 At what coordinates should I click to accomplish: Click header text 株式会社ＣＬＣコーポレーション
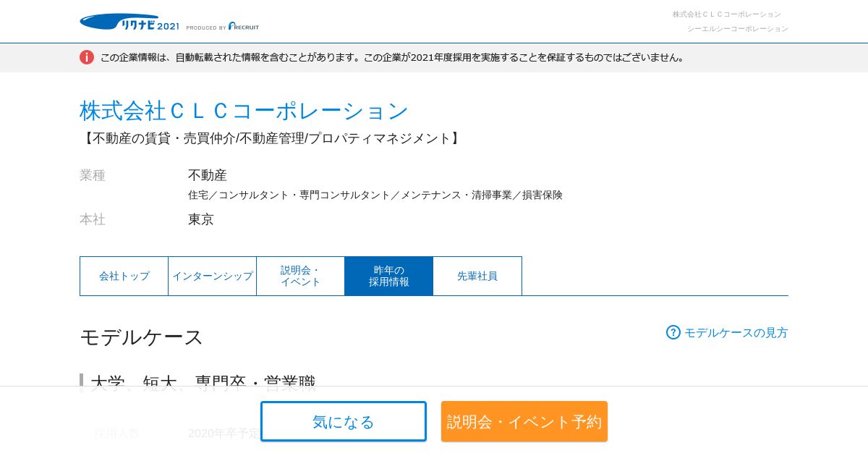[727, 14]
